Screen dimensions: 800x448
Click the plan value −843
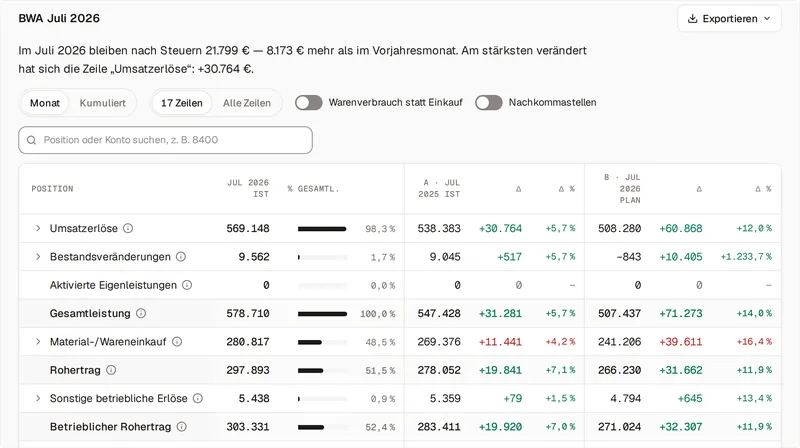click(629, 257)
